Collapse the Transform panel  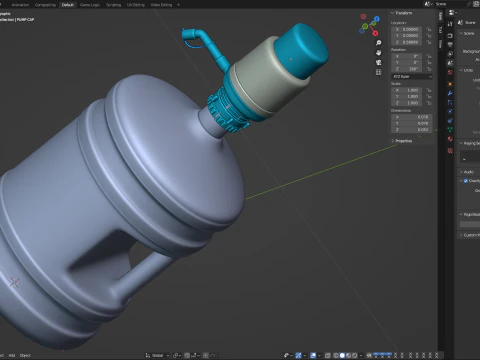(402, 13)
